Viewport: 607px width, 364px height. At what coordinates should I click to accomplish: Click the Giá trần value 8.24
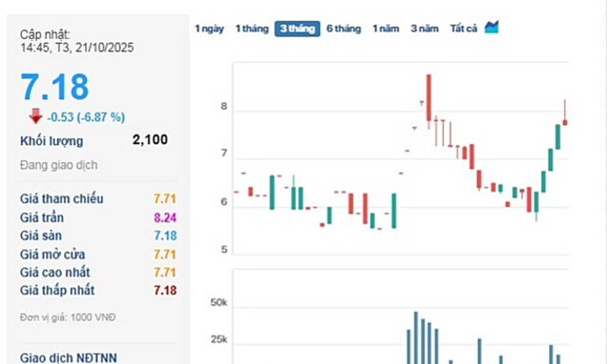165,218
